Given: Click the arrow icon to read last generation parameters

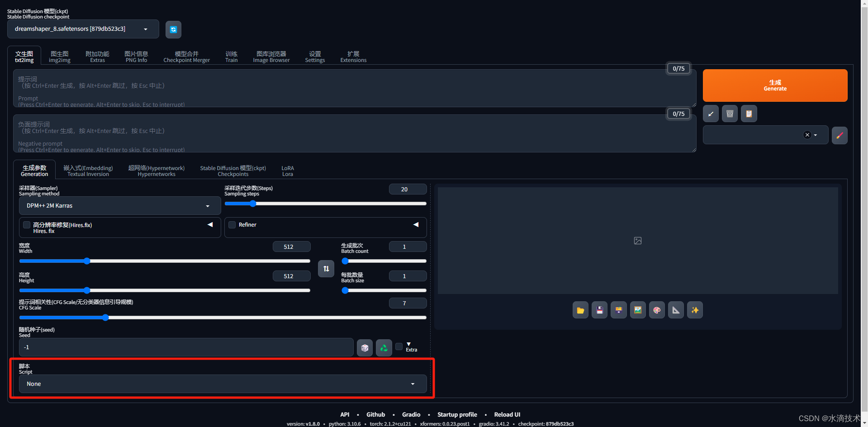Looking at the screenshot, I should pyautogui.click(x=711, y=114).
